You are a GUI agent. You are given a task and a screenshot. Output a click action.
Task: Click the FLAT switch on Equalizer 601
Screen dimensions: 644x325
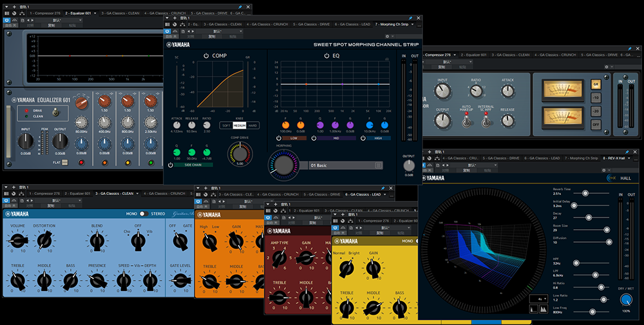pyautogui.click(x=64, y=162)
